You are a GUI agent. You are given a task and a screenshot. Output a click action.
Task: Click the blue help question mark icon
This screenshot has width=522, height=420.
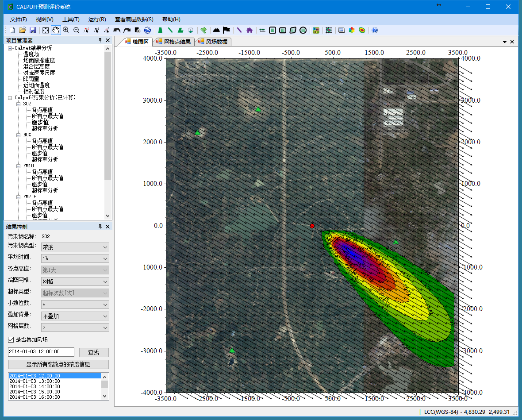[x=375, y=30]
